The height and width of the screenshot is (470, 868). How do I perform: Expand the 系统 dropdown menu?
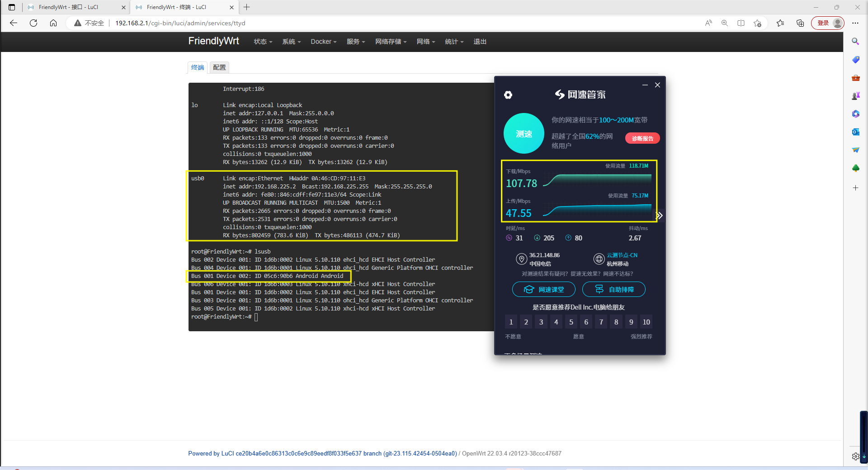pos(291,42)
